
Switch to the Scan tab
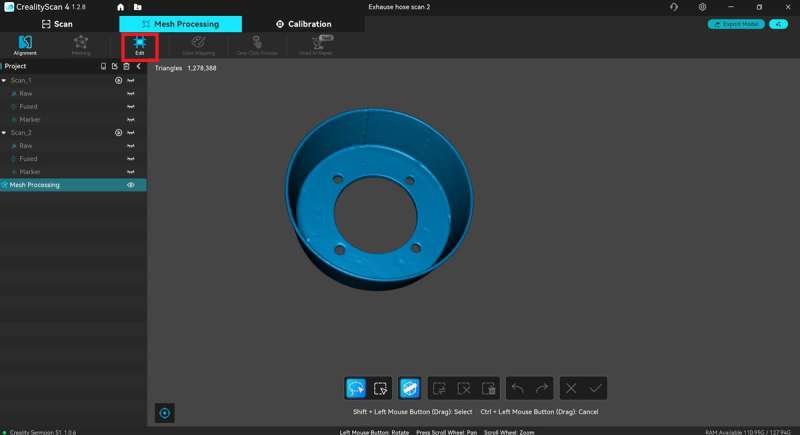coord(57,24)
